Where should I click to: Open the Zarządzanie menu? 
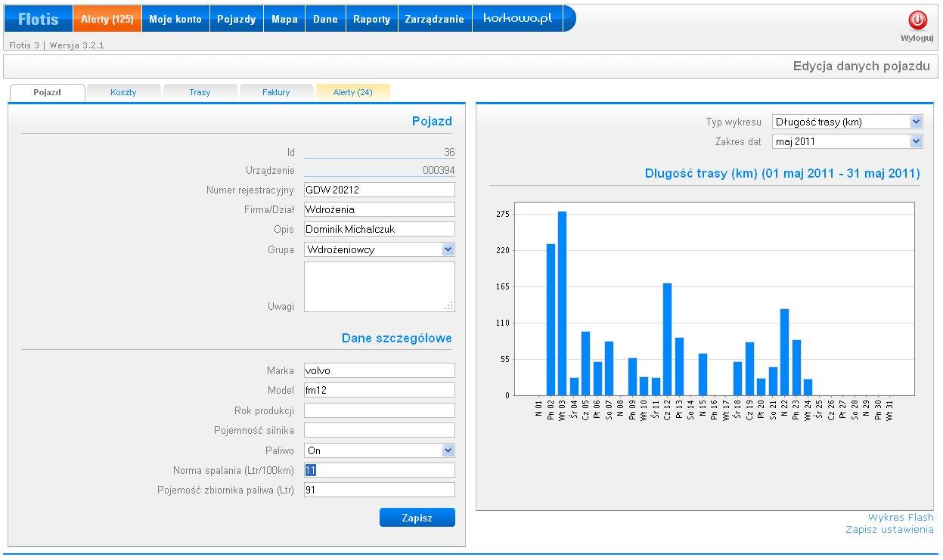click(x=435, y=19)
